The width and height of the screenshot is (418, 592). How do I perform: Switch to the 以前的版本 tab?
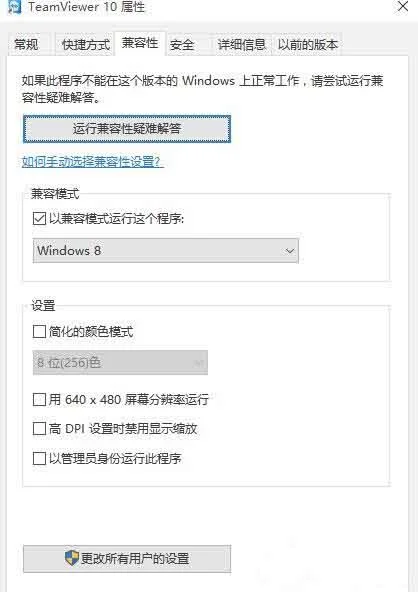pos(307,45)
